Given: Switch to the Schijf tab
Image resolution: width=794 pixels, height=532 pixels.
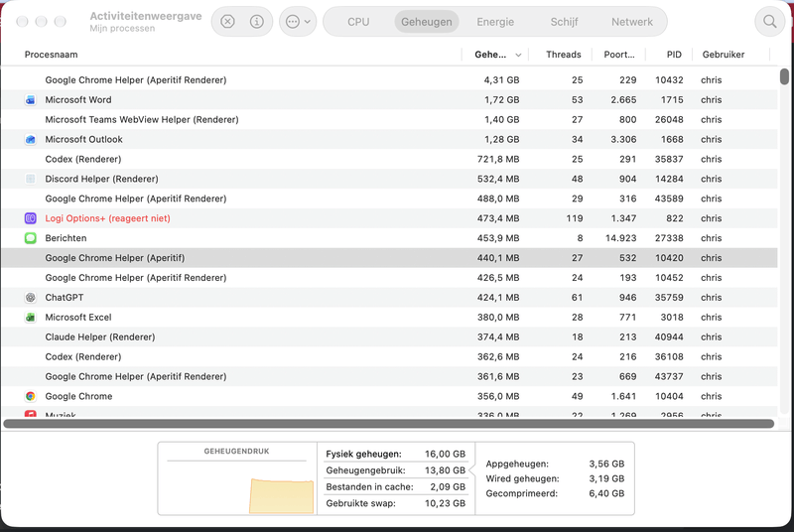Looking at the screenshot, I should click(564, 22).
